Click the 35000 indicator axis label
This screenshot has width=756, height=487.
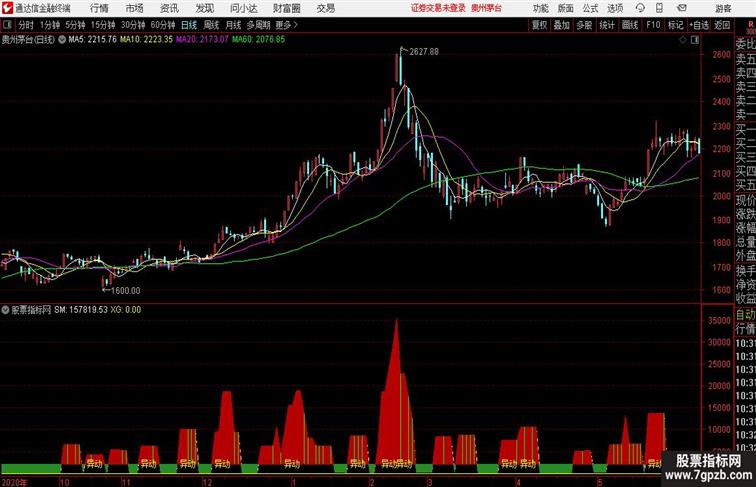pos(719,320)
